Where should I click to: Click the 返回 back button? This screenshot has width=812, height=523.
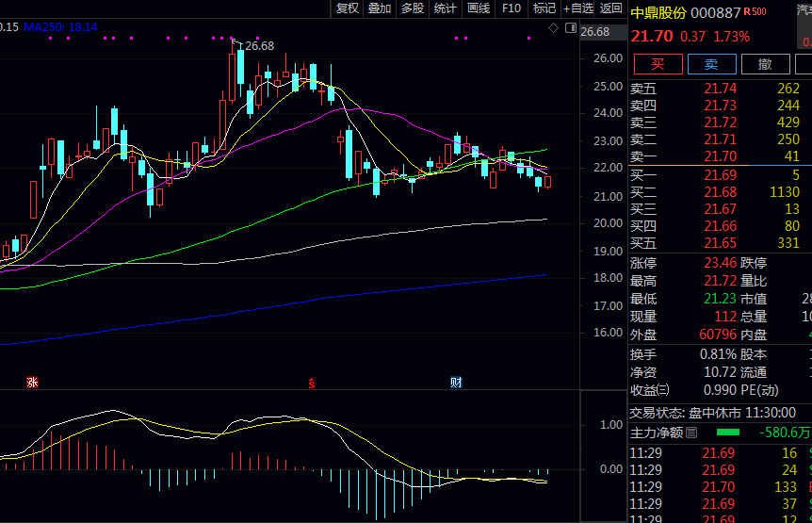[611, 8]
